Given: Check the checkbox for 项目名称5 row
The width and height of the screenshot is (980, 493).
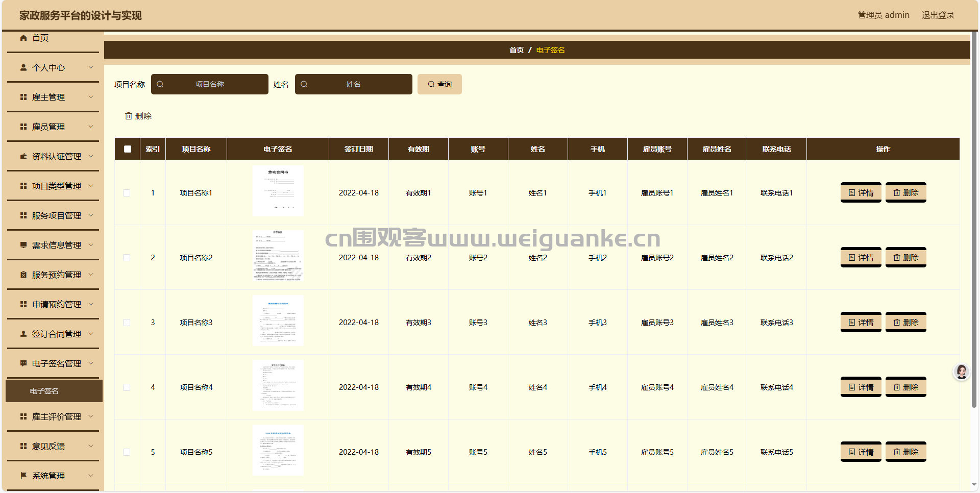Looking at the screenshot, I should (x=127, y=452).
